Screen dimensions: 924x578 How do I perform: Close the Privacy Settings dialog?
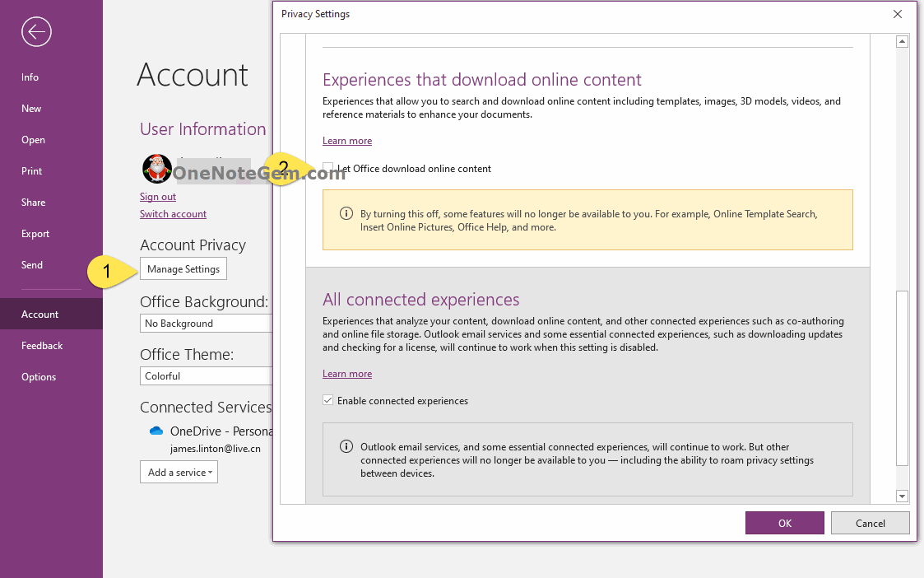point(898,14)
